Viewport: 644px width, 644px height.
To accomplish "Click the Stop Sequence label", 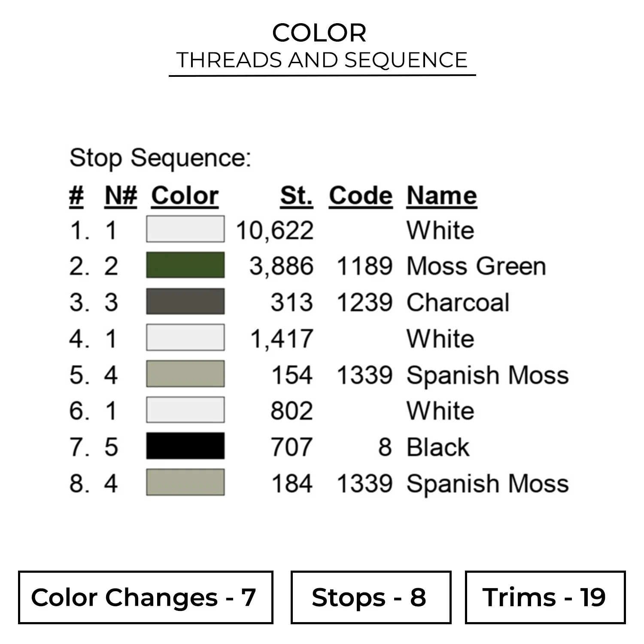I will tap(160, 158).
